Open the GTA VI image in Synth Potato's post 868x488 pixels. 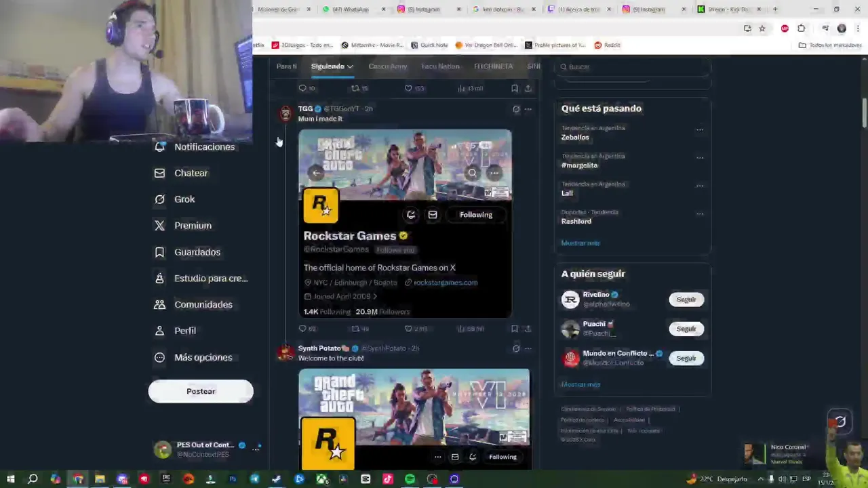tap(414, 419)
